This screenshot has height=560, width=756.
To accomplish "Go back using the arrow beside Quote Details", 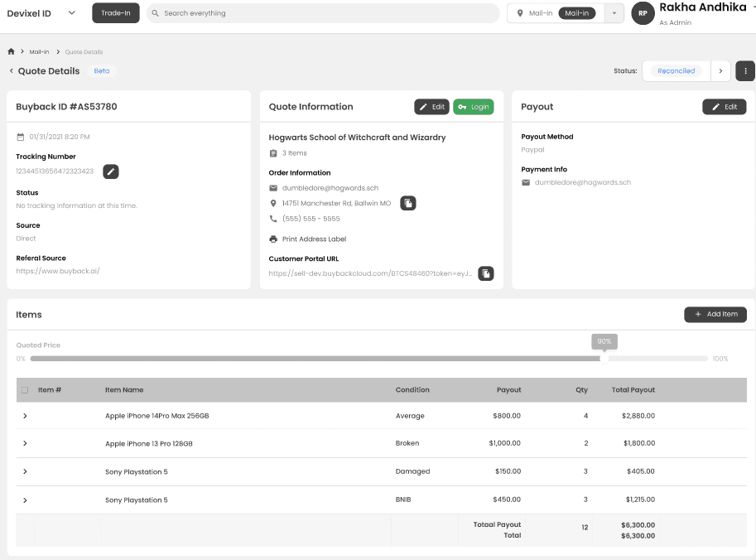I will tap(11, 71).
